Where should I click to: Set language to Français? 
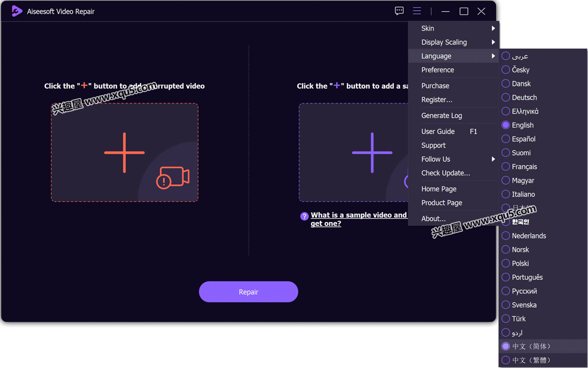click(543, 167)
